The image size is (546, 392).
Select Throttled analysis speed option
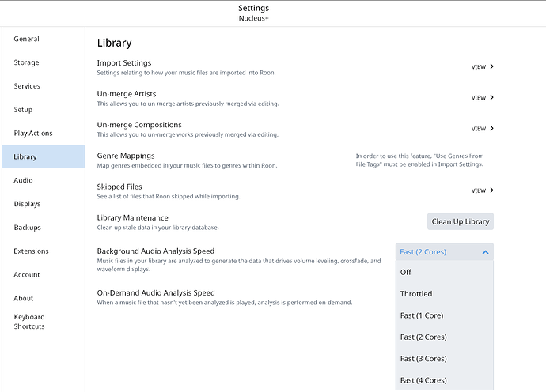point(445,293)
